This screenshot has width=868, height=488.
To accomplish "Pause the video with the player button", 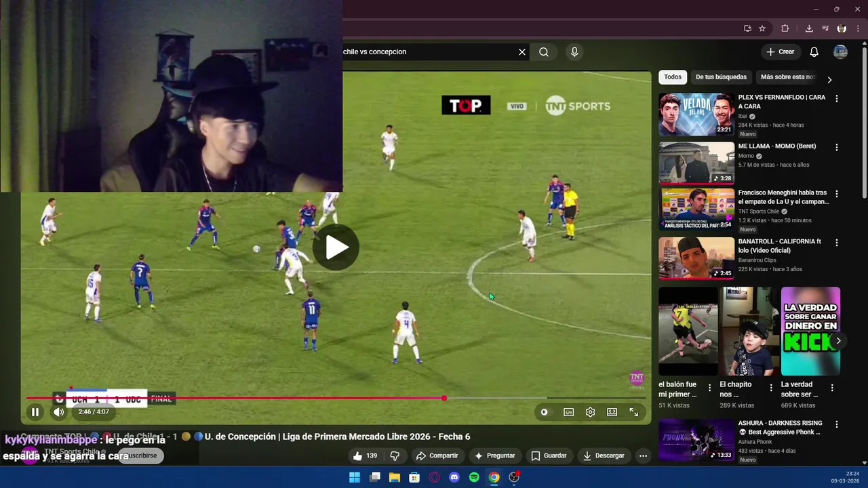I will coord(35,412).
